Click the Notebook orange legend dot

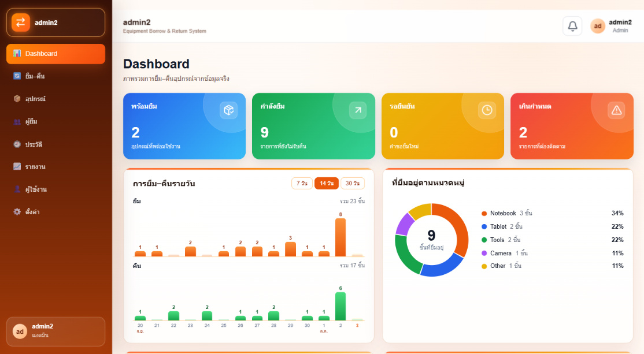click(x=484, y=213)
